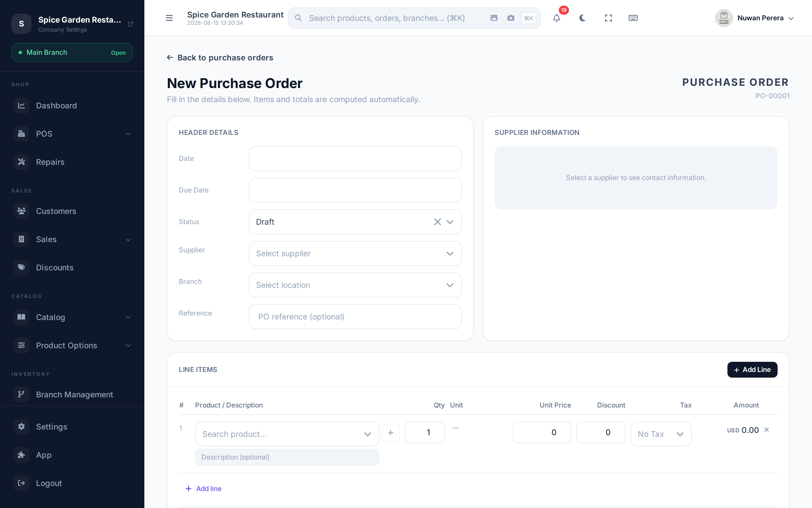The width and height of the screenshot is (812, 508).
Task: Open the Search product dropdown
Action: (287, 434)
